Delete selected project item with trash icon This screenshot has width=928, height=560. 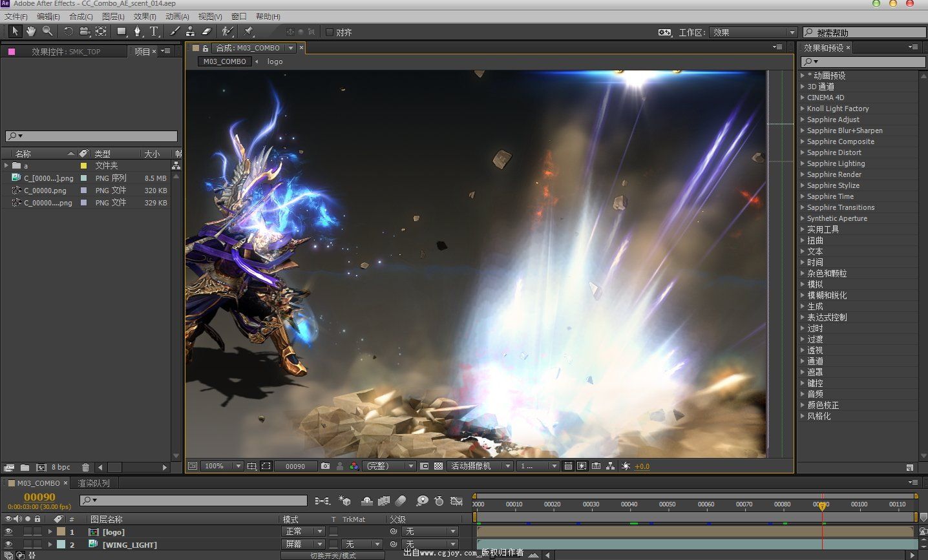[85, 467]
